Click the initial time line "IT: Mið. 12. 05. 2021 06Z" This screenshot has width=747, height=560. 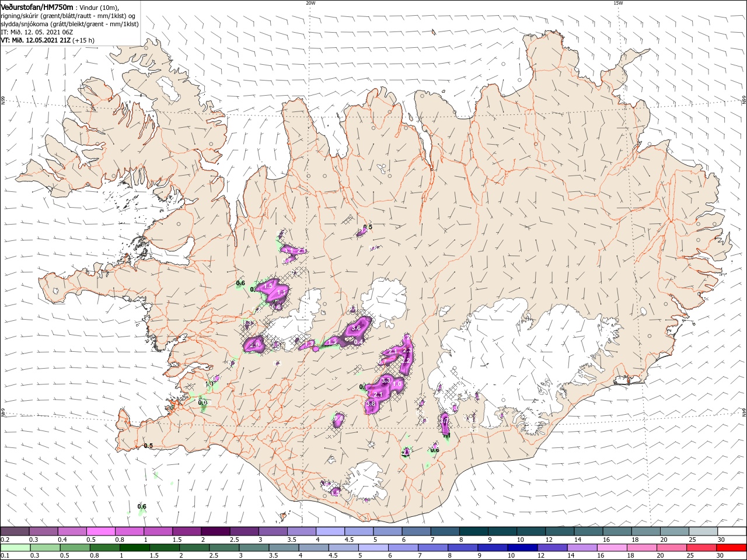click(36, 32)
